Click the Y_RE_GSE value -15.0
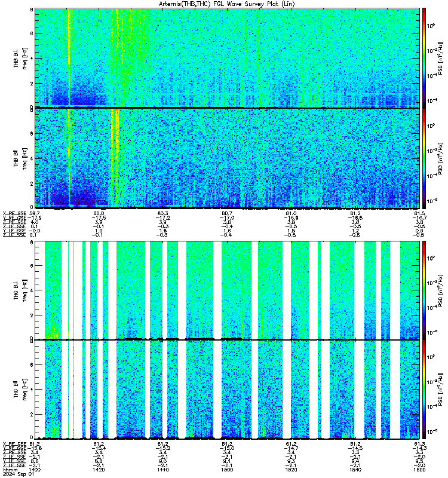 [x=227, y=448]
